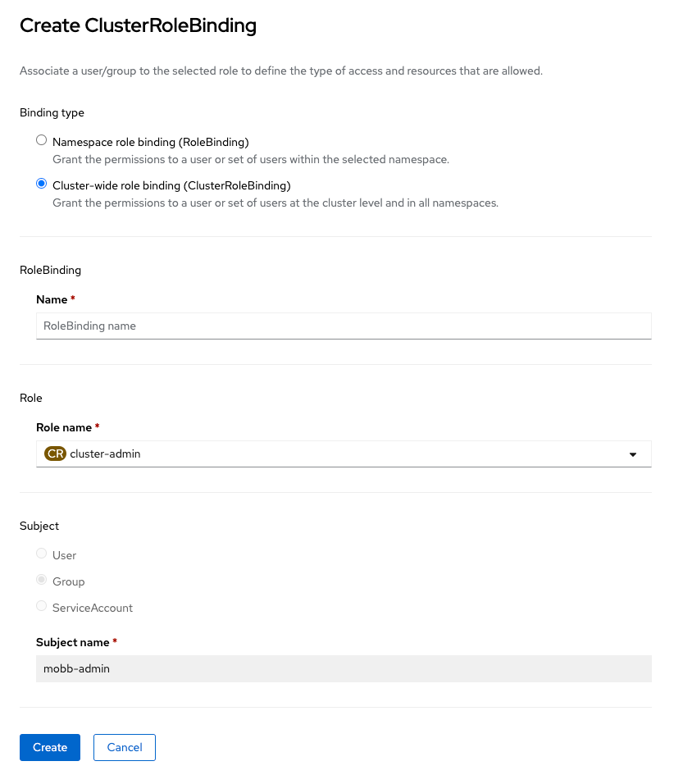This screenshot has width=683, height=784.
Task: Click the Binding type section heading
Action: point(52,112)
